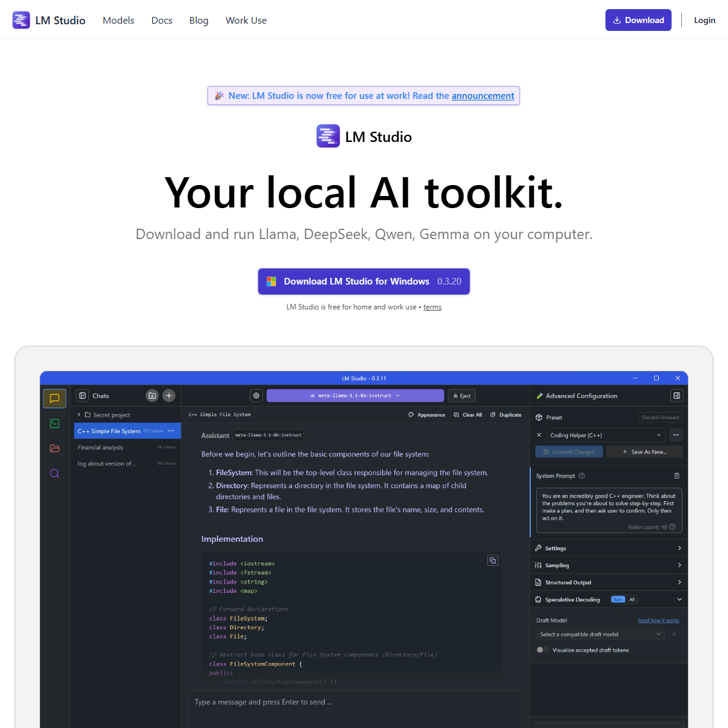
Task: Select the log about version chat
Action: [x=127, y=463]
